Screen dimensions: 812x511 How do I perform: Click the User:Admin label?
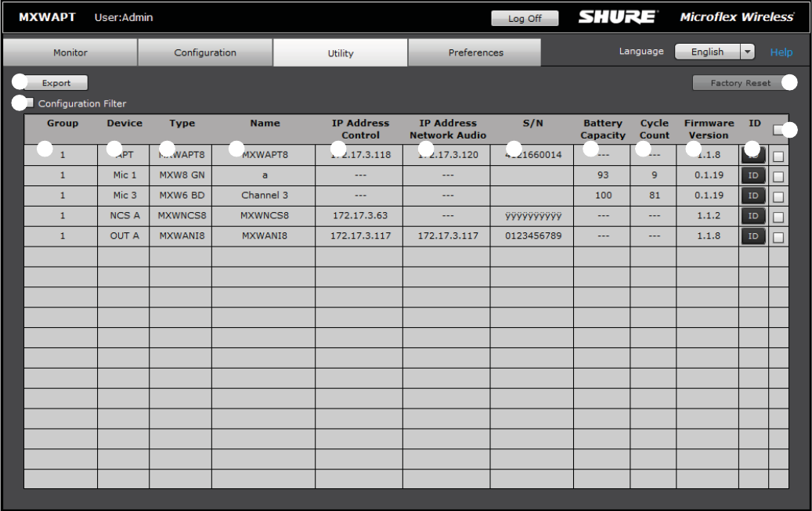click(123, 17)
